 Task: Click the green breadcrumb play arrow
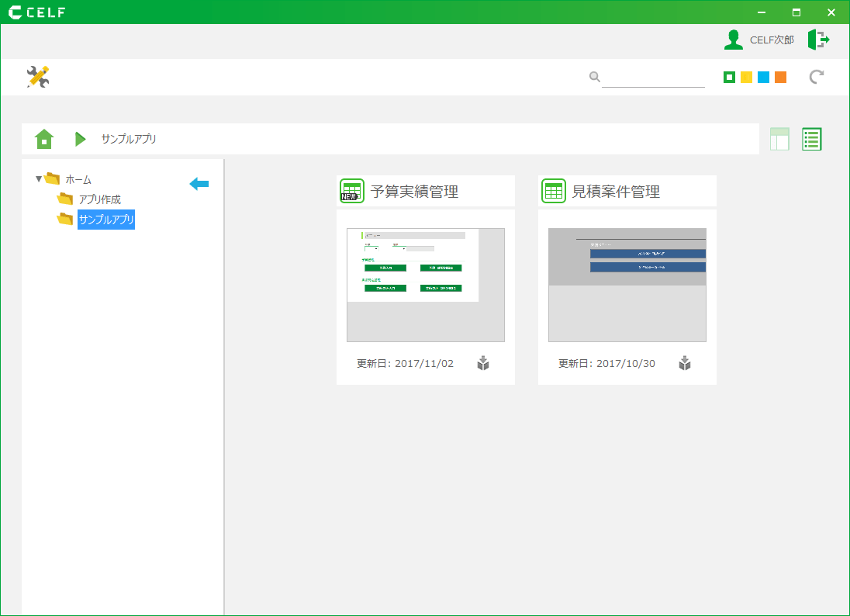(x=80, y=139)
